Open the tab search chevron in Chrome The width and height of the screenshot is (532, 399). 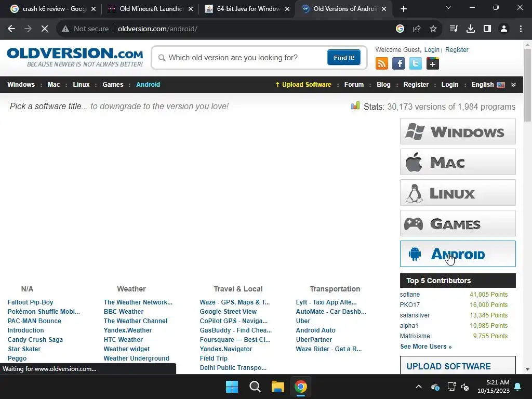point(448,7)
